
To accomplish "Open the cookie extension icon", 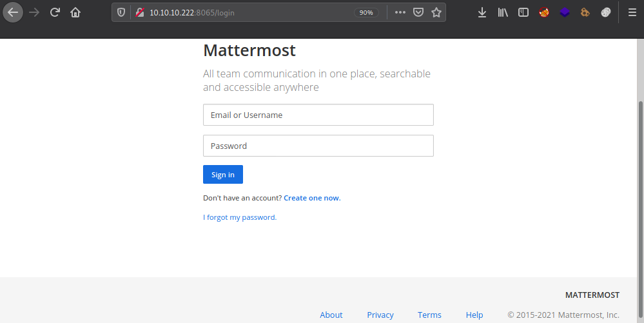I will (606, 12).
